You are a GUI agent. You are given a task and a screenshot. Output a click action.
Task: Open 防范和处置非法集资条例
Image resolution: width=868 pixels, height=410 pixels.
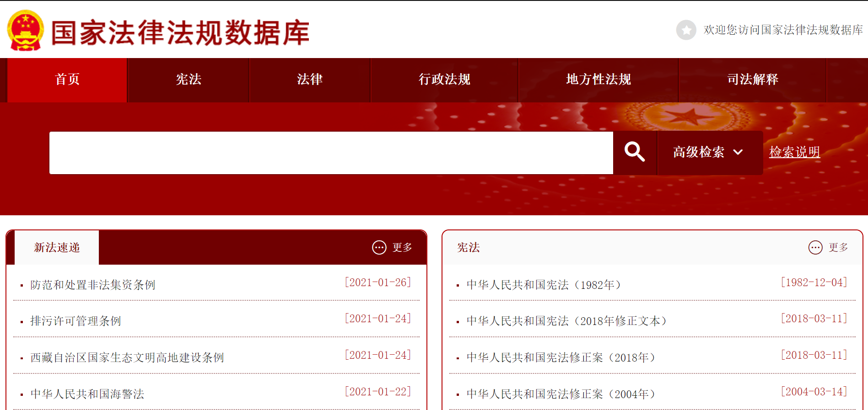(x=93, y=285)
